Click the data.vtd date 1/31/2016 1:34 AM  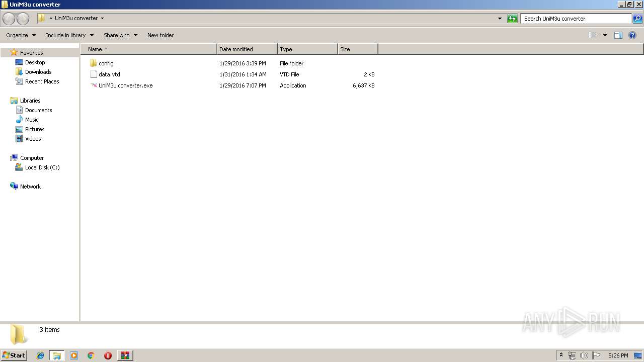[x=243, y=74]
